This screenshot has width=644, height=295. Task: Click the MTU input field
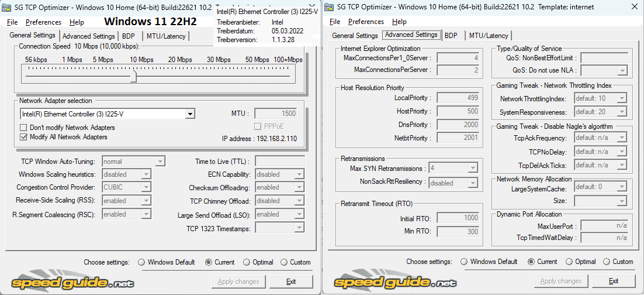click(x=276, y=114)
